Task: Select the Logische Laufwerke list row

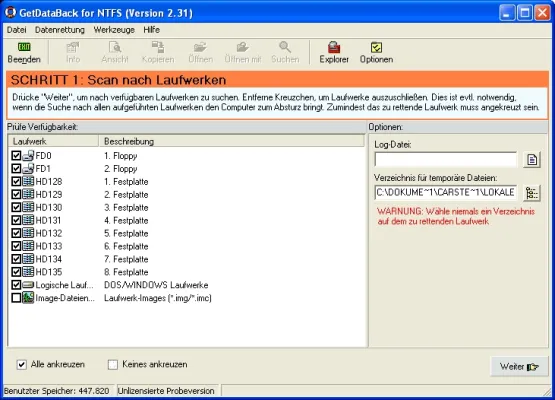Action: coord(187,285)
